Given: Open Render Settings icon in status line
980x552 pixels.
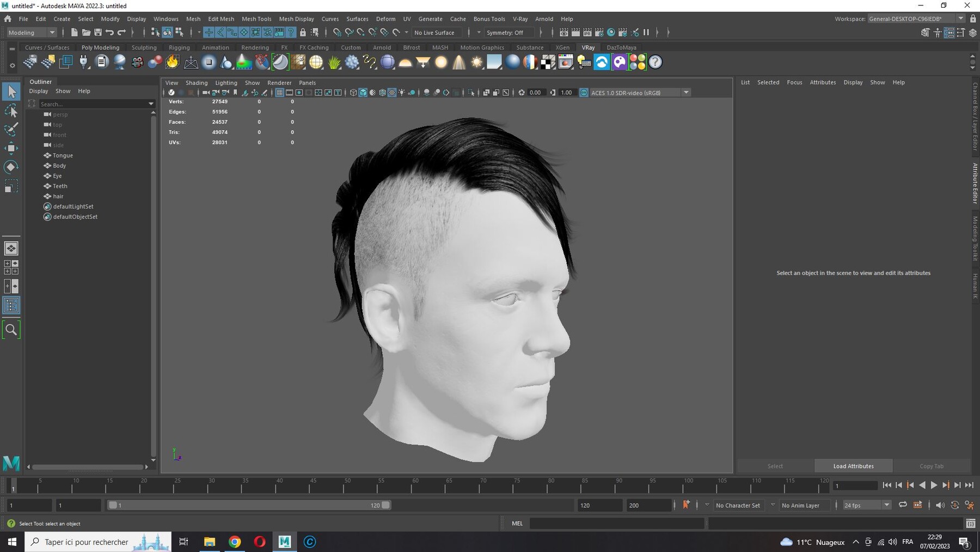Looking at the screenshot, I should tap(599, 33).
